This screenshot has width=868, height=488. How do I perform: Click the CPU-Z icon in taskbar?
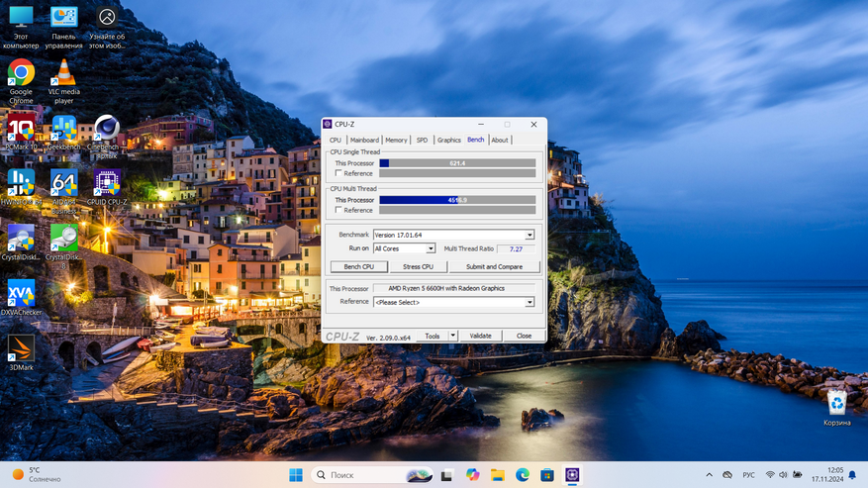(x=572, y=475)
